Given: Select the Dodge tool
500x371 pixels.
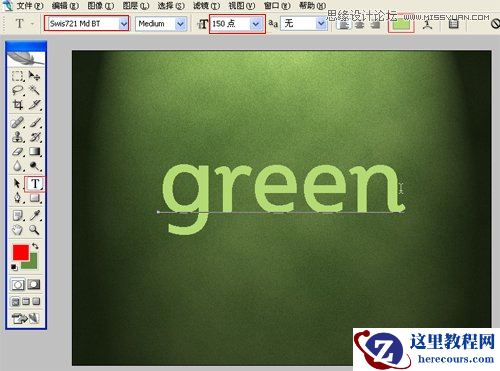Looking at the screenshot, I should pyautogui.click(x=34, y=166).
